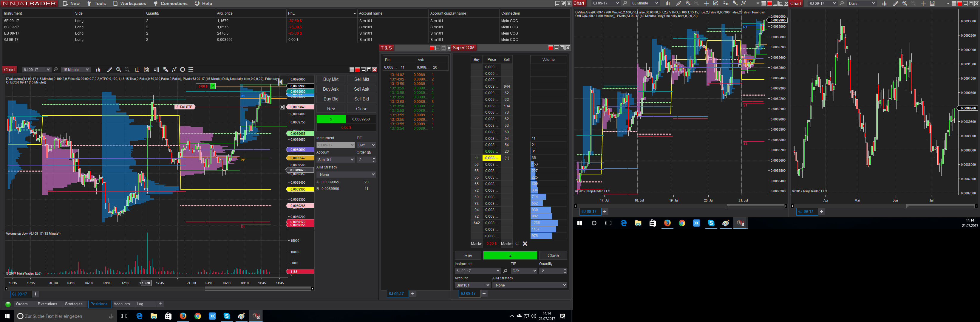Screen dimensions: 980x322
Task: Open the Tools menu
Action: [x=97, y=3]
